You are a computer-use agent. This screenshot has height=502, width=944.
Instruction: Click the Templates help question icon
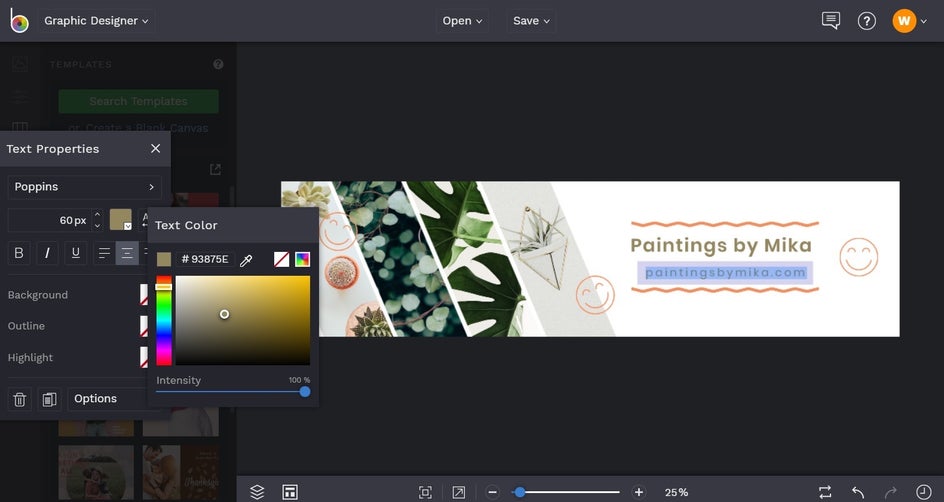click(x=218, y=64)
